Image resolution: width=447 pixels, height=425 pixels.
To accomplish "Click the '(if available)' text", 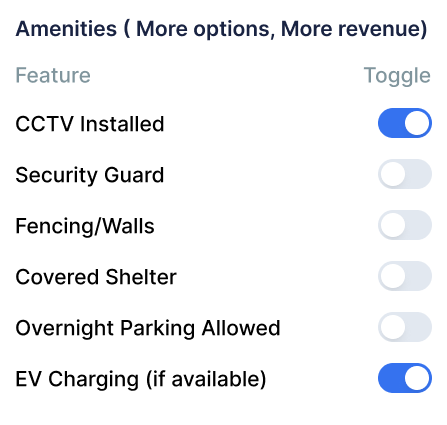I will 206,379.
